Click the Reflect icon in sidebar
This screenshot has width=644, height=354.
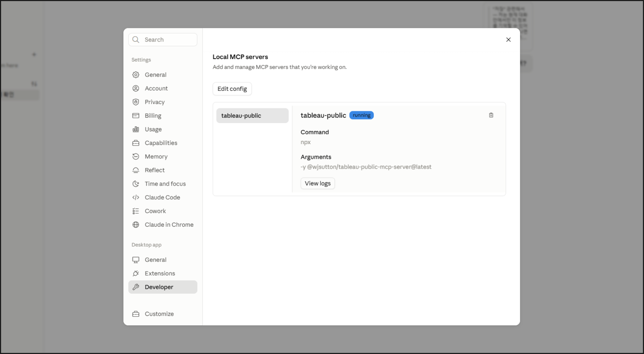(136, 170)
